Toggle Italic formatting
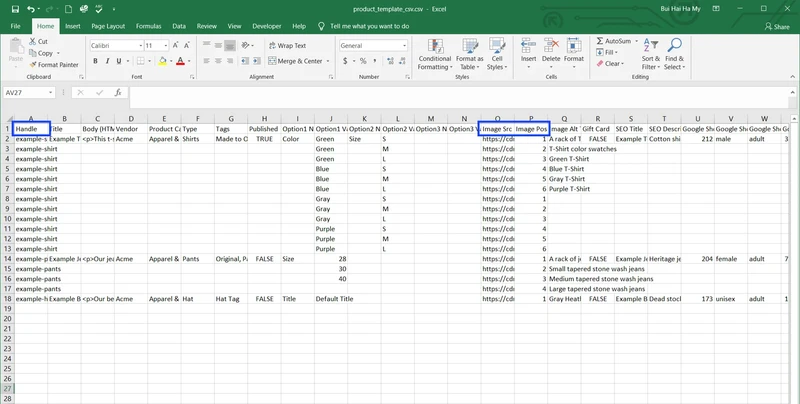Screen dimensions: 800x404 (107, 61)
